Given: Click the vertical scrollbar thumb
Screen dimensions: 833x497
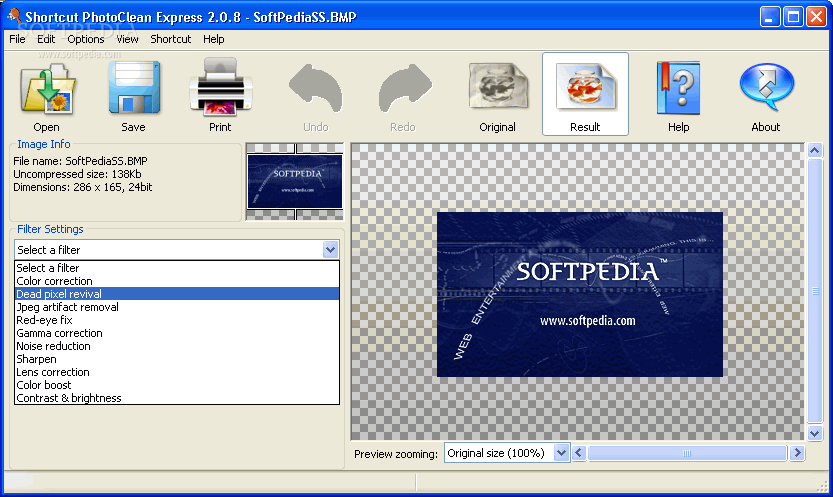Looking at the screenshot, I should (x=815, y=291).
